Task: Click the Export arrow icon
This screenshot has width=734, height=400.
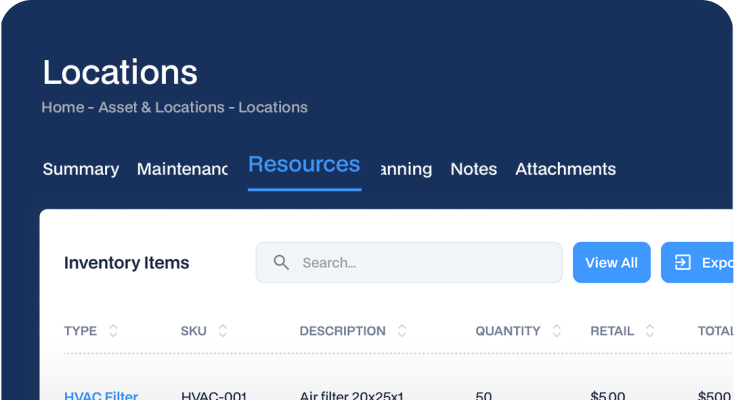Action: pyautogui.click(x=683, y=262)
